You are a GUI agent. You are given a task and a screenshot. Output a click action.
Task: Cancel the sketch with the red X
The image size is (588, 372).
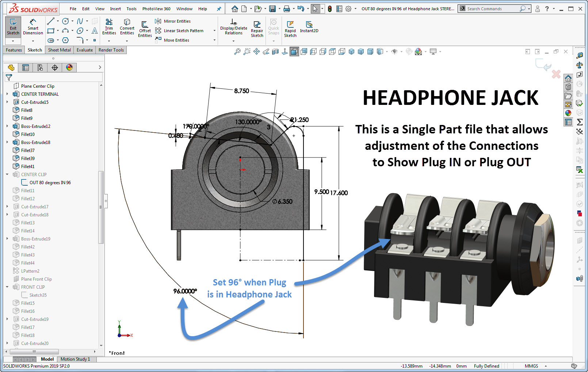click(x=556, y=74)
